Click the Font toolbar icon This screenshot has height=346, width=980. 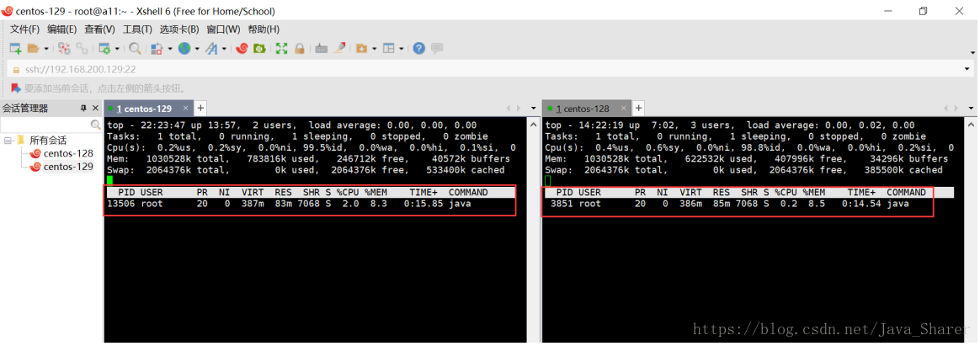[x=211, y=48]
